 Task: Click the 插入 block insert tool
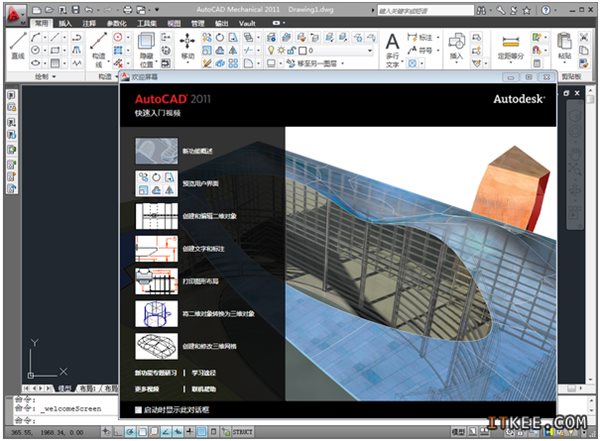point(456,47)
